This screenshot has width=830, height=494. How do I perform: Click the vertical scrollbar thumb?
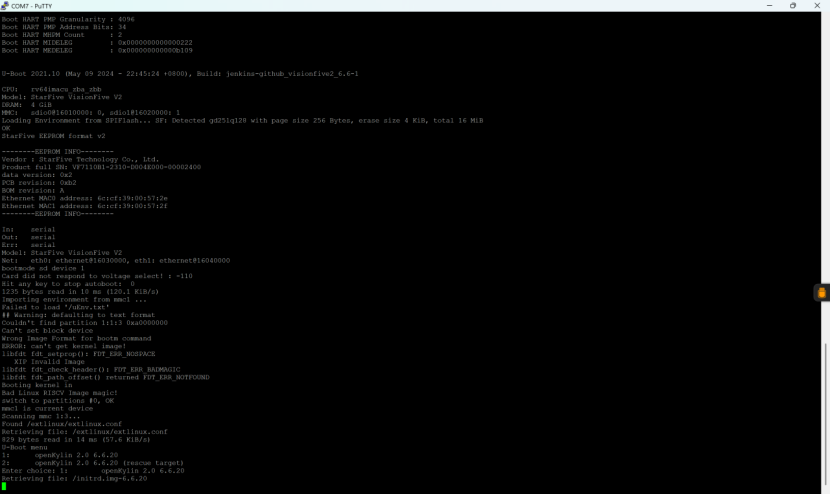click(x=825, y=415)
